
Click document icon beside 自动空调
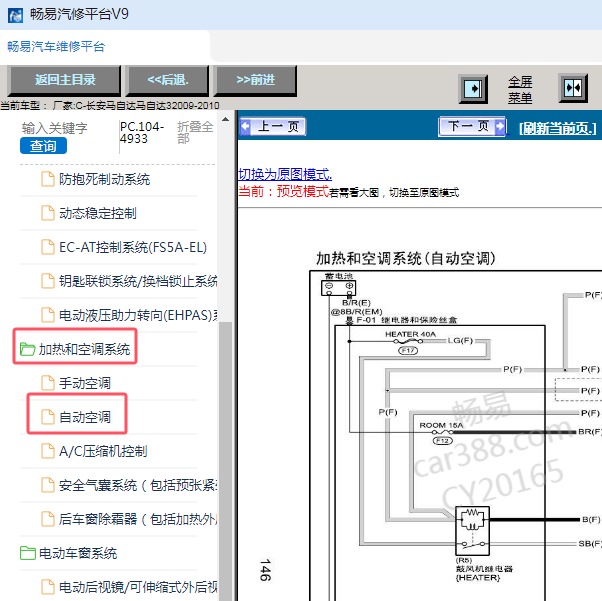pyautogui.click(x=48, y=417)
